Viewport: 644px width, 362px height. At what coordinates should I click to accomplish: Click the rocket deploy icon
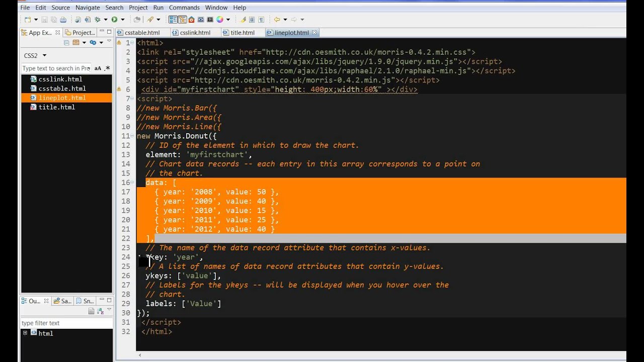(150, 20)
